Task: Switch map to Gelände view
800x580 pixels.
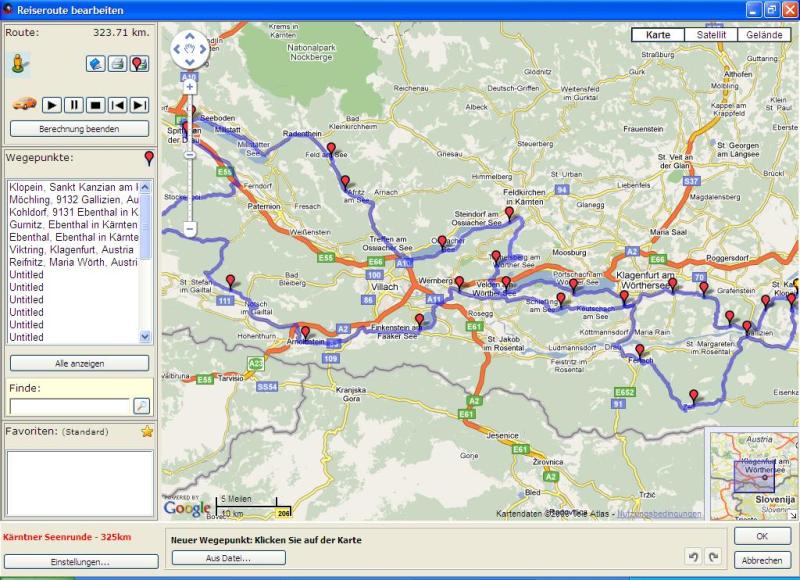Action: coord(764,35)
